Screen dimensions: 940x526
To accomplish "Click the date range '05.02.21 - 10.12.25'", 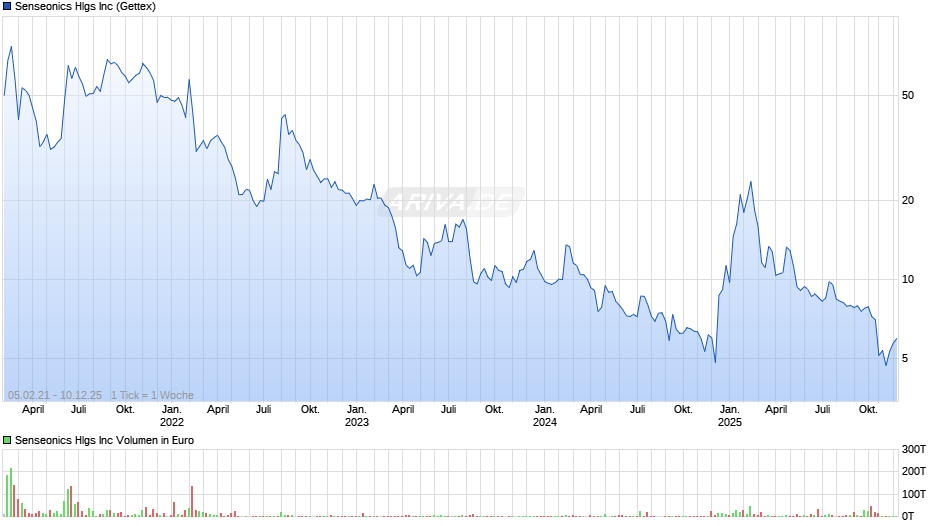I will [55, 395].
